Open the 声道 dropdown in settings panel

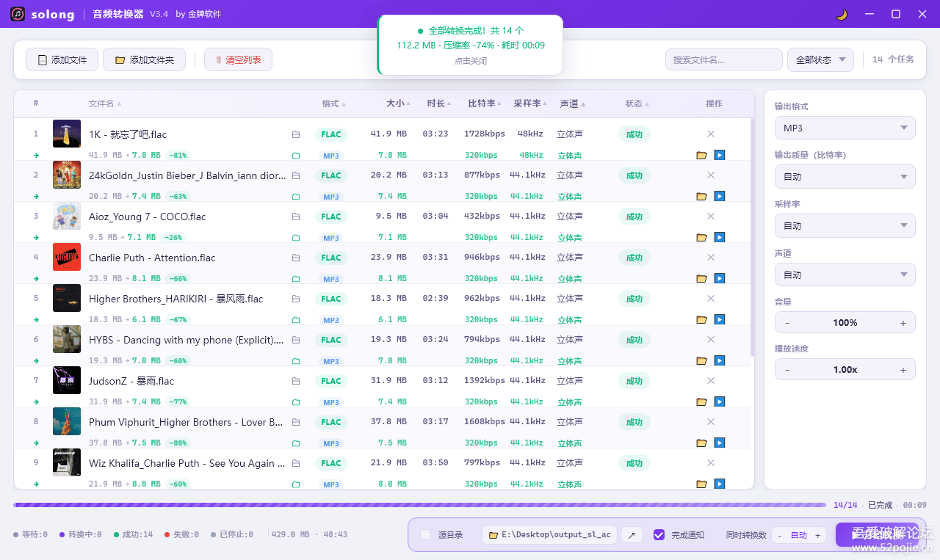(x=845, y=274)
